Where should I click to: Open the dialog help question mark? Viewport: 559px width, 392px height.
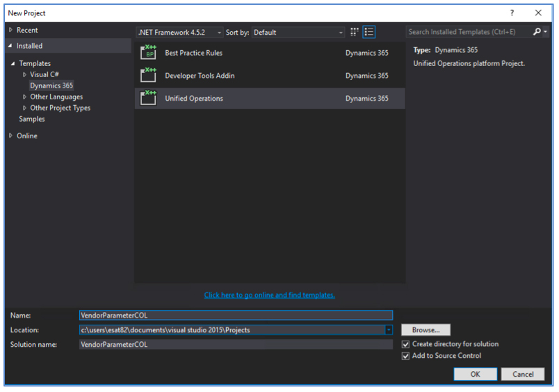[512, 13]
